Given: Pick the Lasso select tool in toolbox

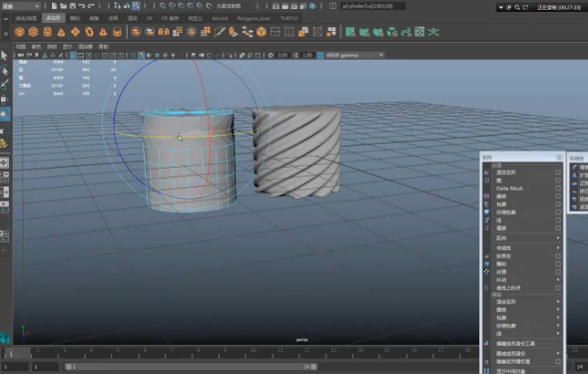Looking at the screenshot, I should [5, 71].
